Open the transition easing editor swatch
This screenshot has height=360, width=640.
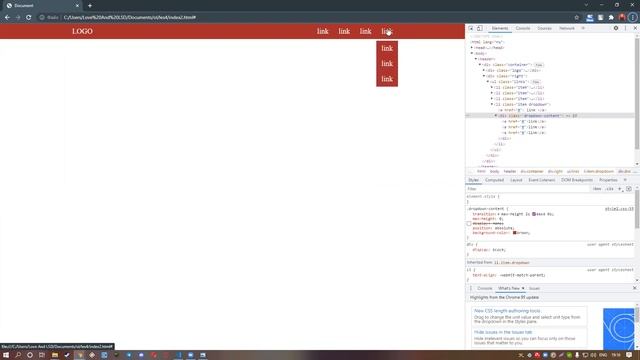(x=533, y=214)
